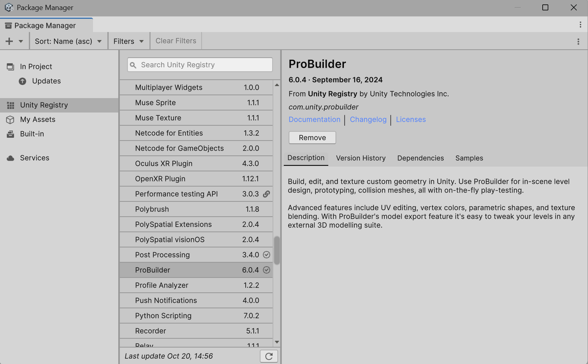Switch to the Dependencies tab
588x364 pixels.
[x=420, y=158]
